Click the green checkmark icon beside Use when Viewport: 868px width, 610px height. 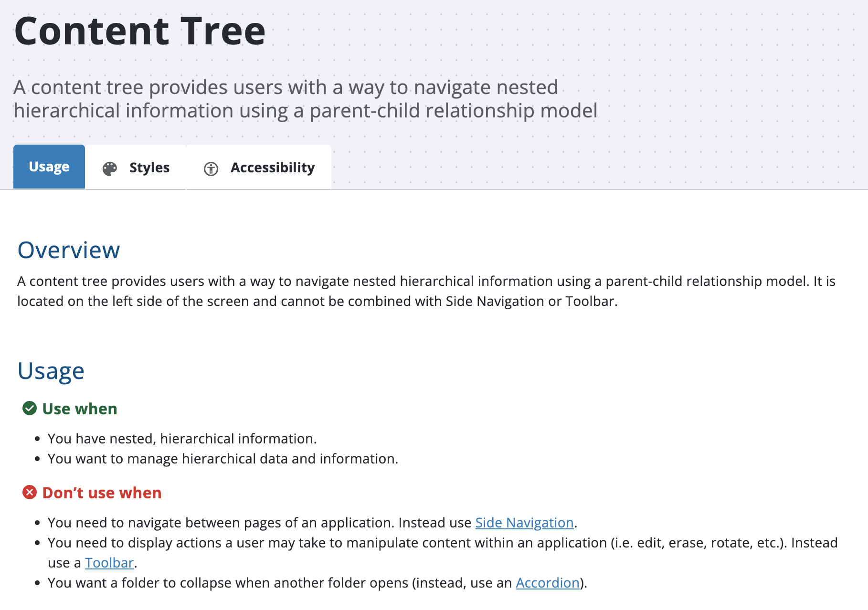click(x=30, y=409)
